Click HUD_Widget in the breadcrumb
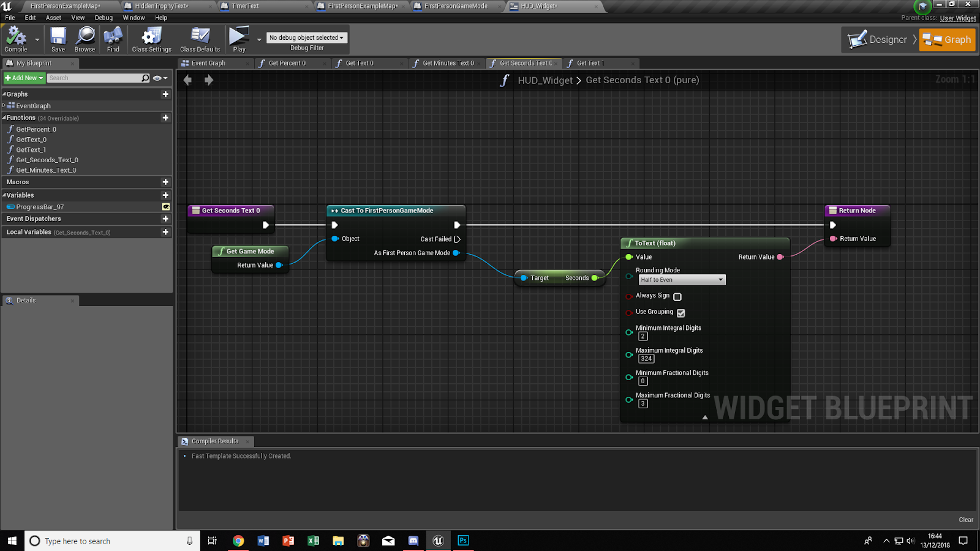 [545, 80]
